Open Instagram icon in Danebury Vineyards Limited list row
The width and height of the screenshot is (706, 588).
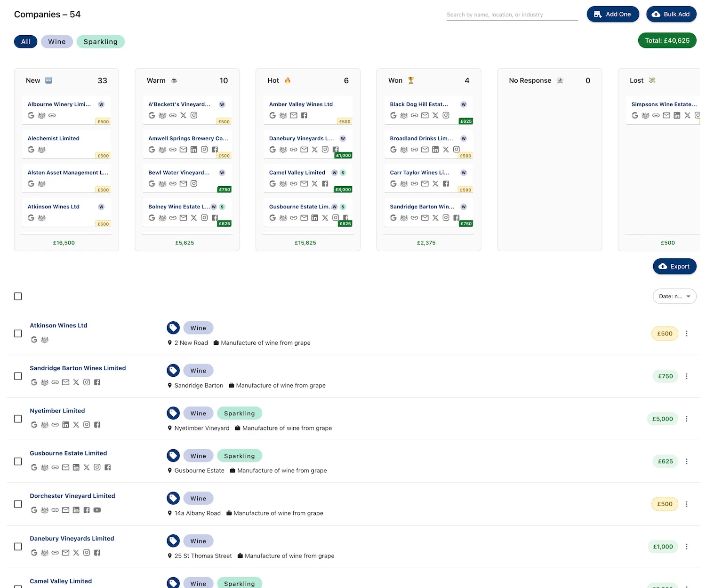click(x=87, y=553)
